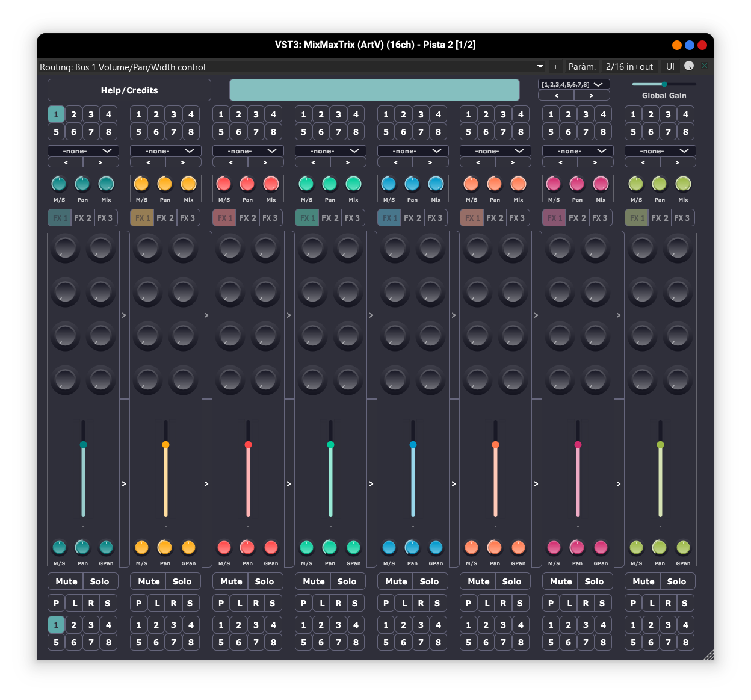Image resolution: width=751 pixels, height=700 pixels.
Task: Select channel number 5 on the green strip
Action: 303,642
